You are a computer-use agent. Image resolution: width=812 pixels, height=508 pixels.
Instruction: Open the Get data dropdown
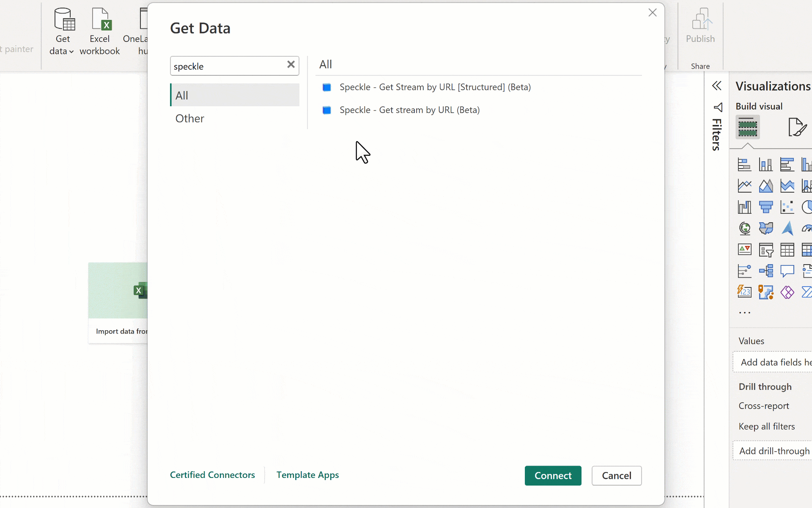pyautogui.click(x=62, y=44)
